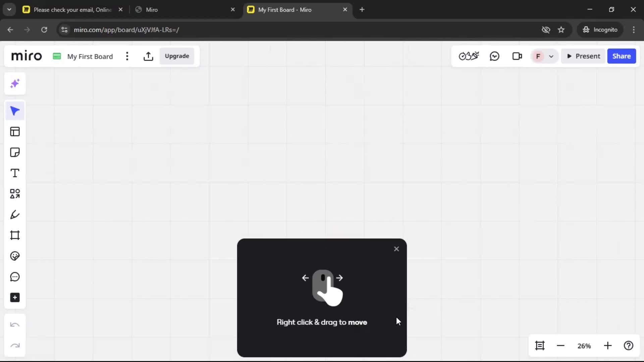The width and height of the screenshot is (644, 362).
Task: Click the third-party cookies blocked eye icon
Action: coord(546,30)
